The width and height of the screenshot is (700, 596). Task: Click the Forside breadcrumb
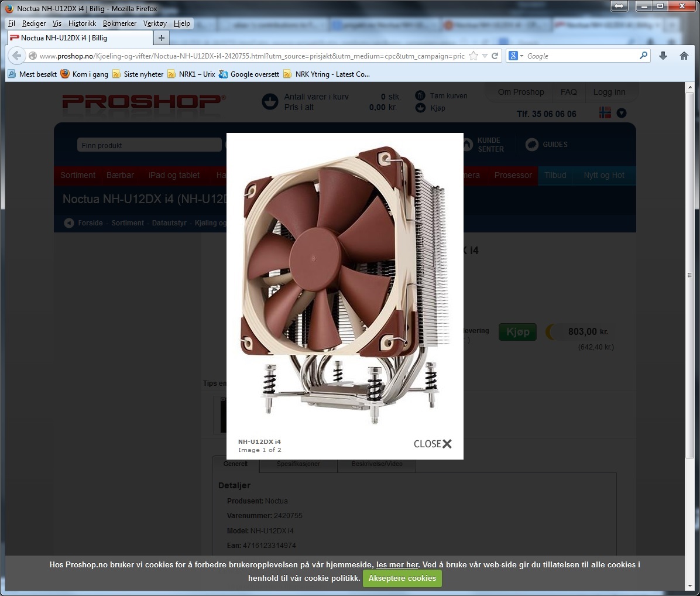pos(90,223)
